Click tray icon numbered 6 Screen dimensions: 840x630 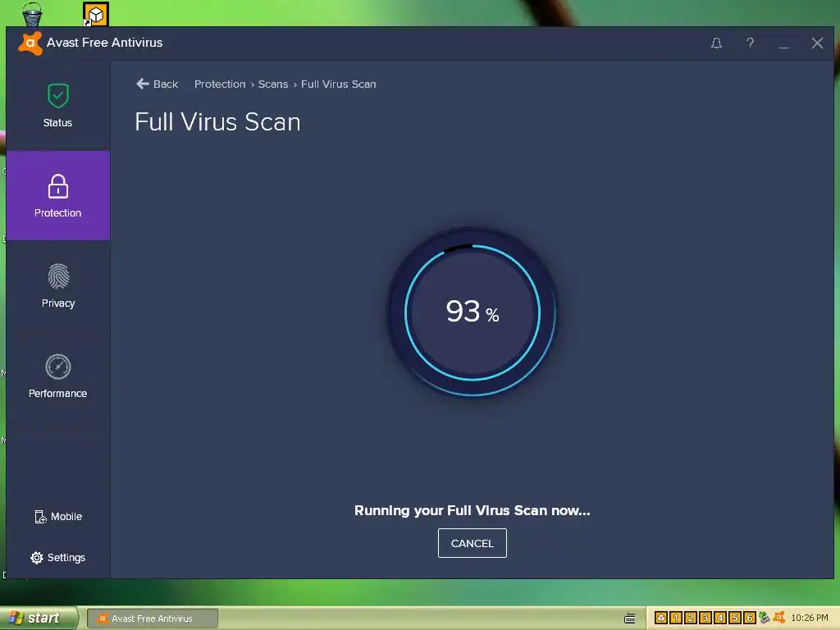[750, 619]
